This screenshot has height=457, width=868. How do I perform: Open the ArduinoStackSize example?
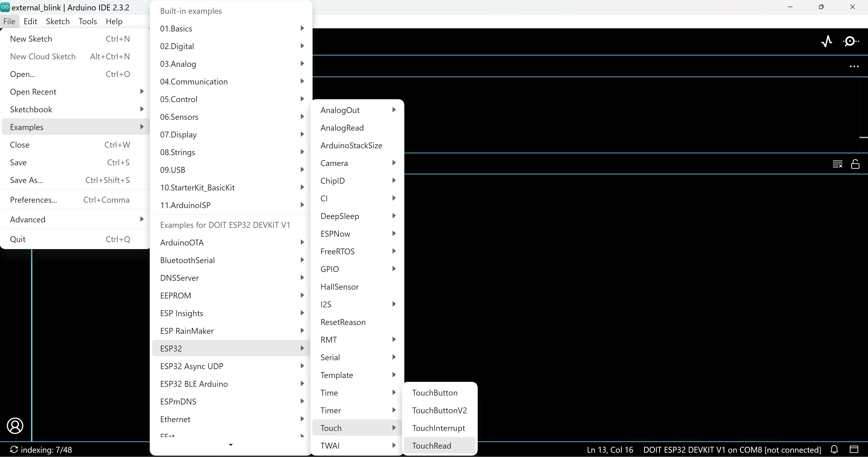(357, 145)
